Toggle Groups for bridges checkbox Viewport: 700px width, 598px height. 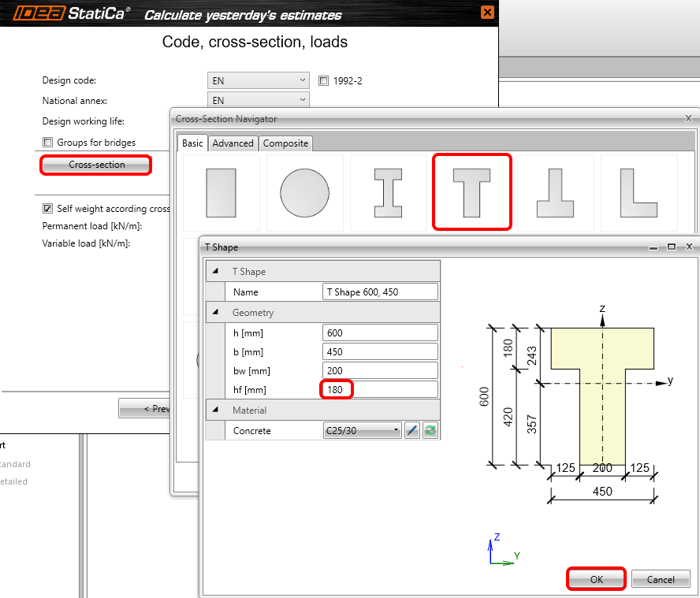(48, 143)
